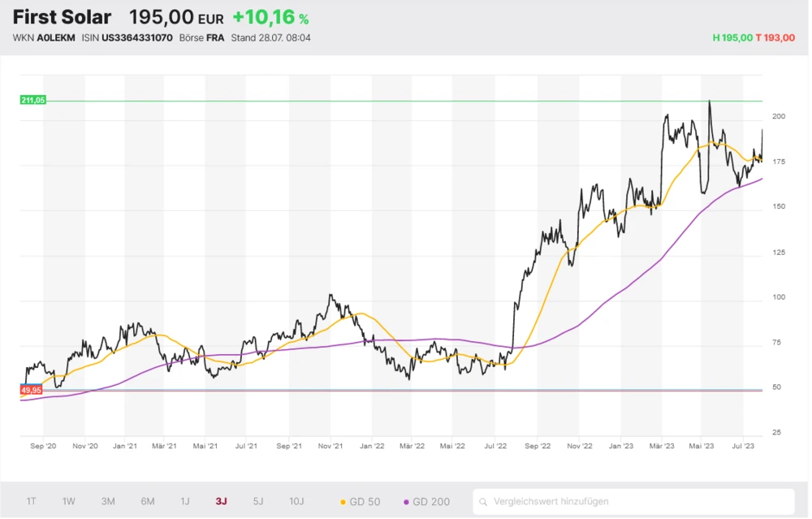The height and width of the screenshot is (519, 812).
Task: Click the red 49,95 low marker
Action: click(x=32, y=391)
